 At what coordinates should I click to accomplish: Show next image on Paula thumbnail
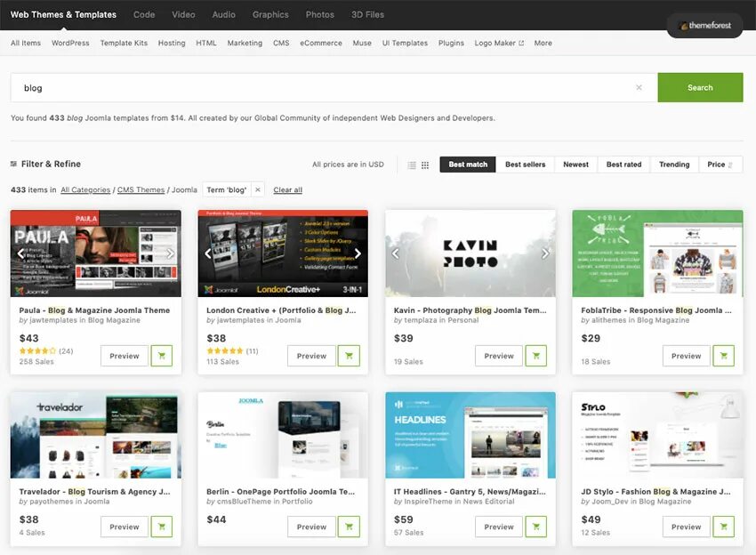click(x=171, y=253)
